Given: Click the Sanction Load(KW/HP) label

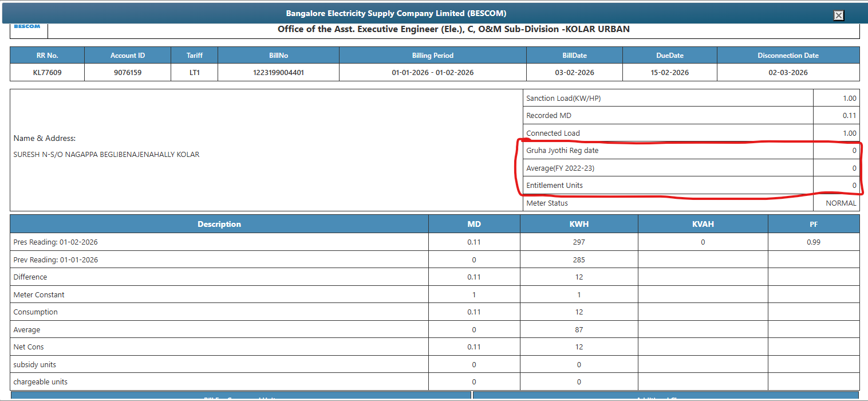Looking at the screenshot, I should tap(563, 99).
